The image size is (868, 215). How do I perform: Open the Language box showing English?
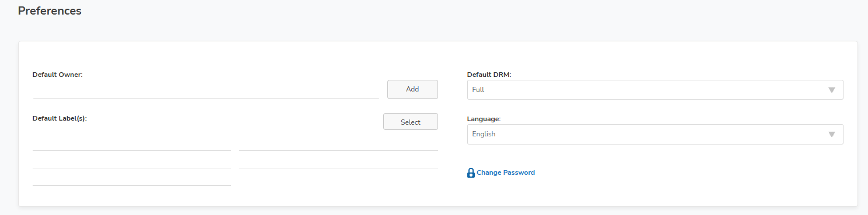(x=655, y=134)
